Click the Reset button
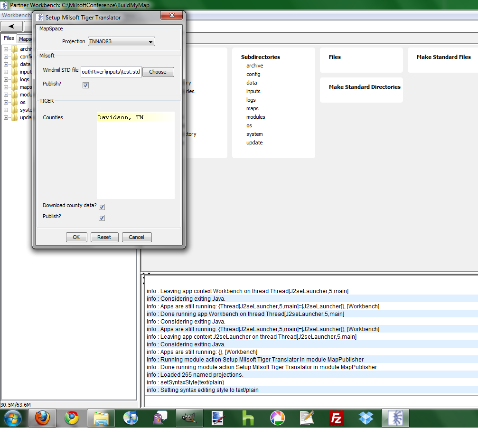The width and height of the screenshot is (478, 448). [x=104, y=237]
